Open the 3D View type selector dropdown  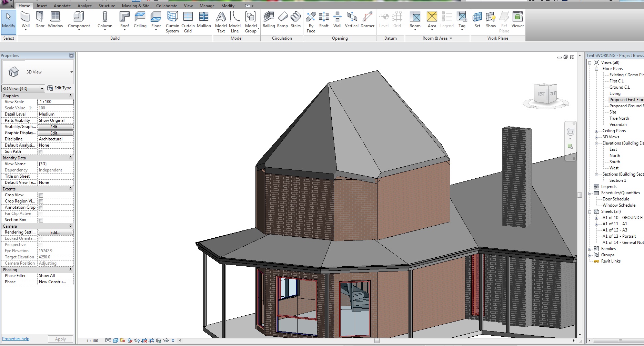(x=71, y=72)
